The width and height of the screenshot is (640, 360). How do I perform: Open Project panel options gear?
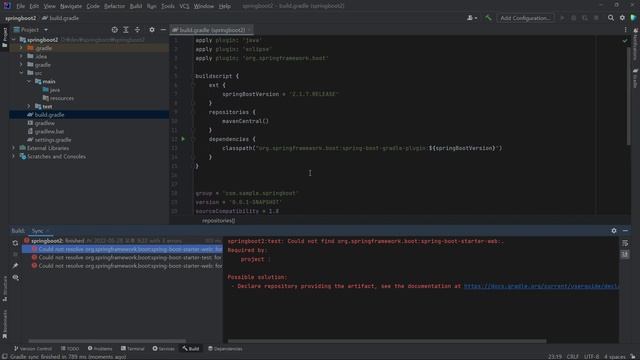pyautogui.click(x=152, y=30)
